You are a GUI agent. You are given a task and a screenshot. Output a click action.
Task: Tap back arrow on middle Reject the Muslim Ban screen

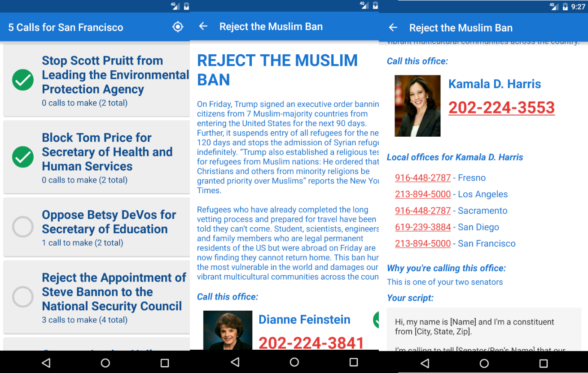[203, 26]
